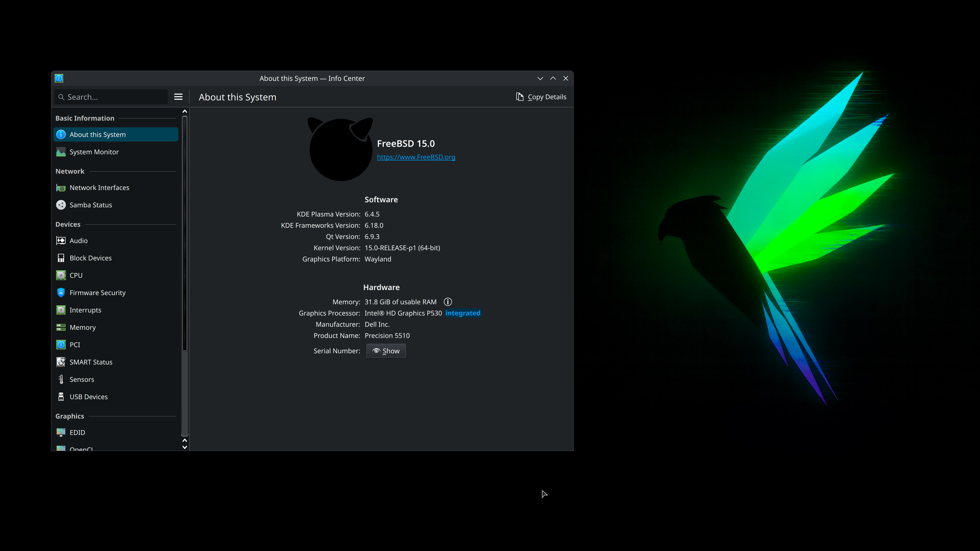This screenshot has width=980, height=551.
Task: Show the hidden serial number
Action: click(386, 351)
